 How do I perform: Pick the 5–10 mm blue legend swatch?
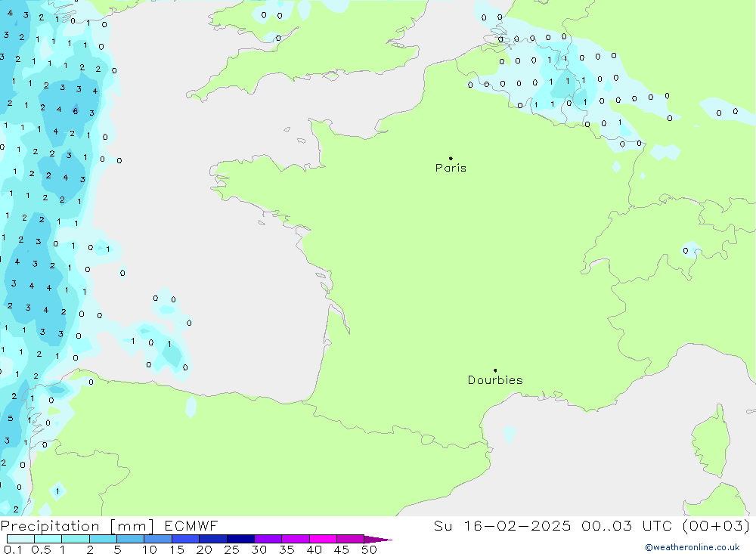click(130, 539)
